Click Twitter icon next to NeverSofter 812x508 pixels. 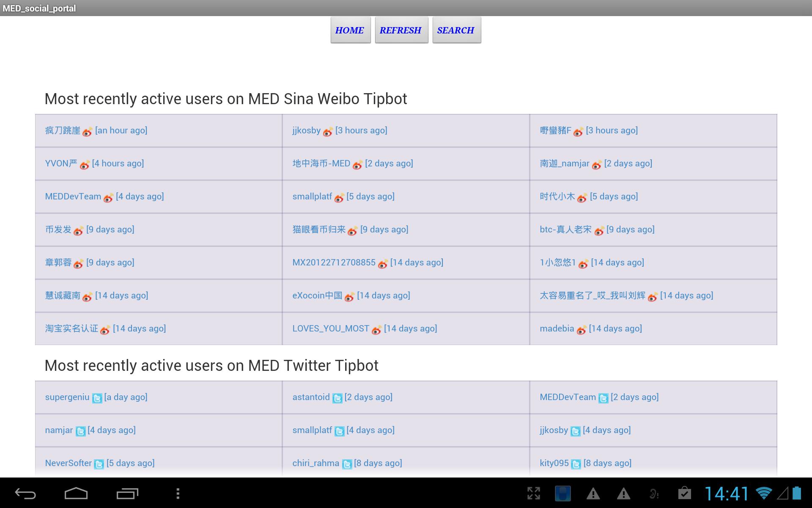point(99,464)
